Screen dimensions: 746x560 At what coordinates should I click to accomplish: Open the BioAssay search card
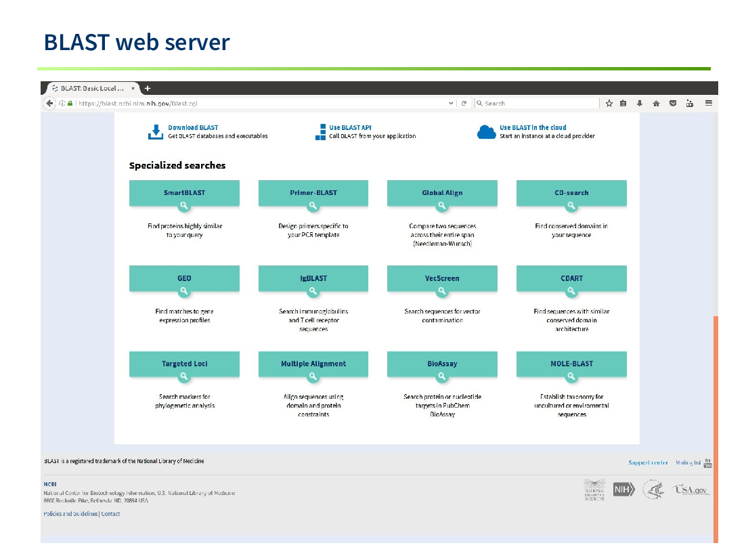(442, 364)
